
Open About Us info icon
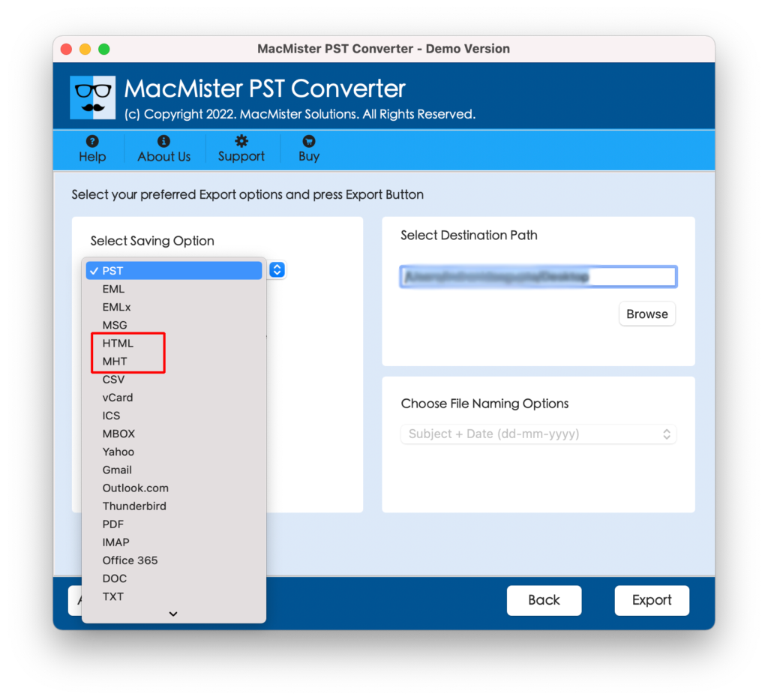coord(163,142)
